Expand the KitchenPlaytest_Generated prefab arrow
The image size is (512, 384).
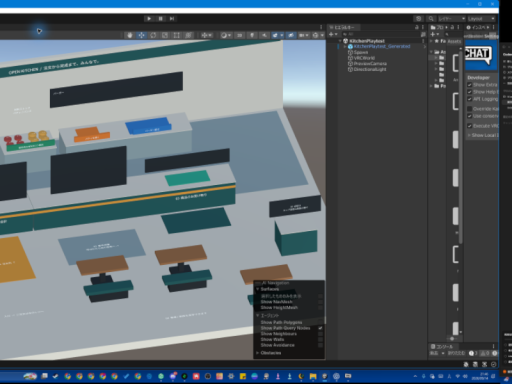(345, 47)
